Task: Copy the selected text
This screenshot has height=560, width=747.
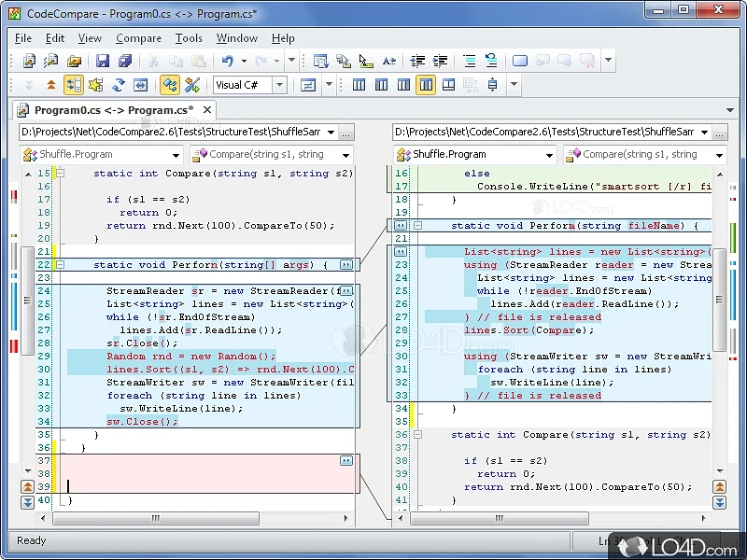Action: (177, 61)
